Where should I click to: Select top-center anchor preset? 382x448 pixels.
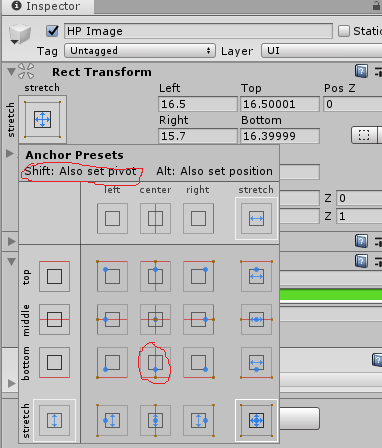click(x=155, y=276)
